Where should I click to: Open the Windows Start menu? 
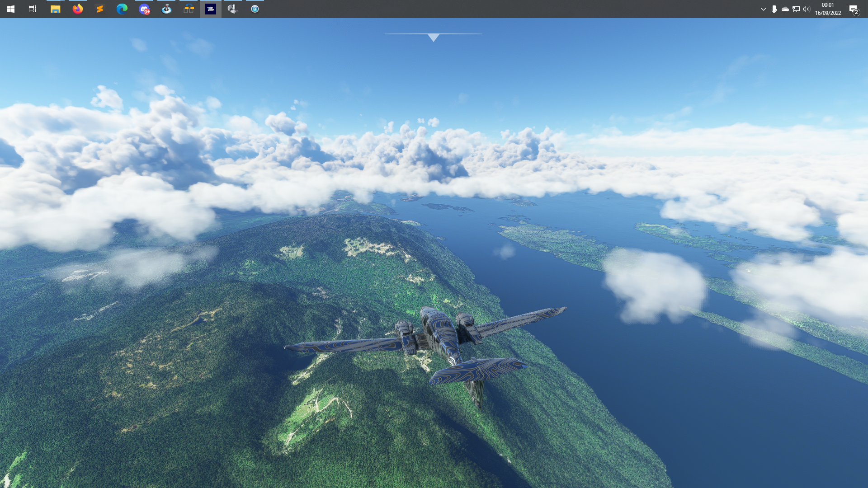pyautogui.click(x=11, y=9)
